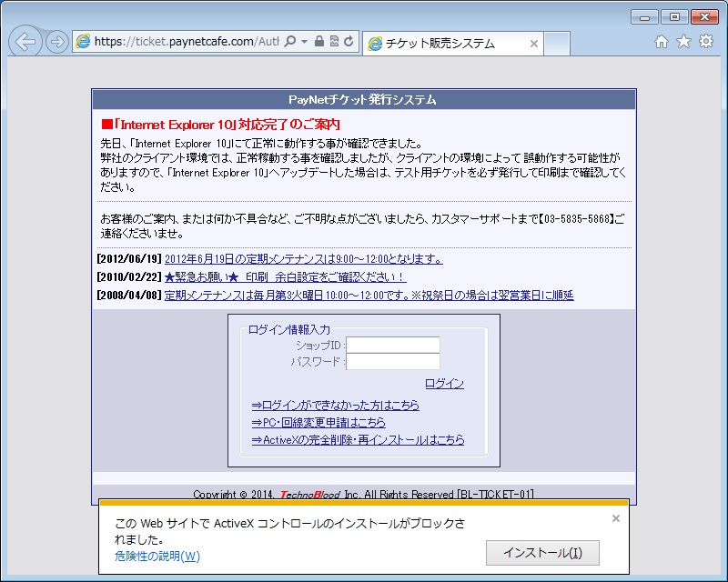Click the address bar URL field
Image resolution: width=728 pixels, height=582 pixels.
click(186, 41)
